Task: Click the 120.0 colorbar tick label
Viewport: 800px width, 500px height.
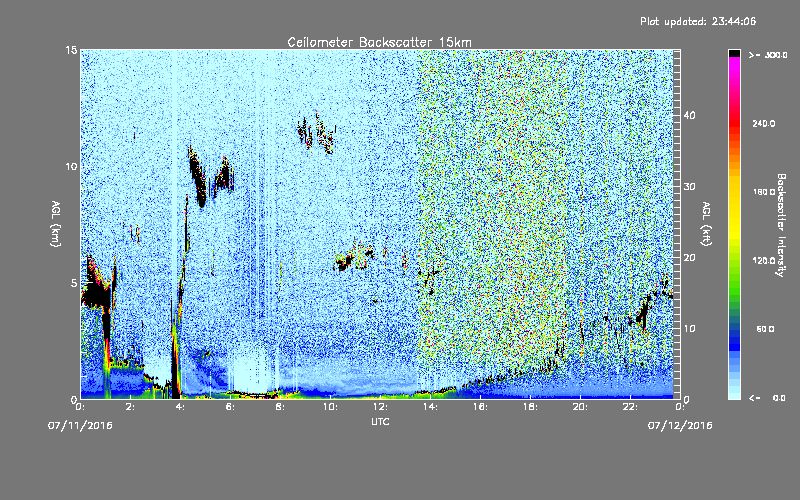Action: tap(764, 261)
